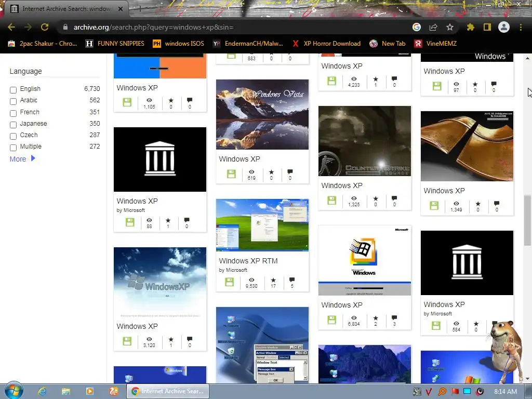532x399 pixels.
Task: Click the share page icon
Action: tap(433, 27)
